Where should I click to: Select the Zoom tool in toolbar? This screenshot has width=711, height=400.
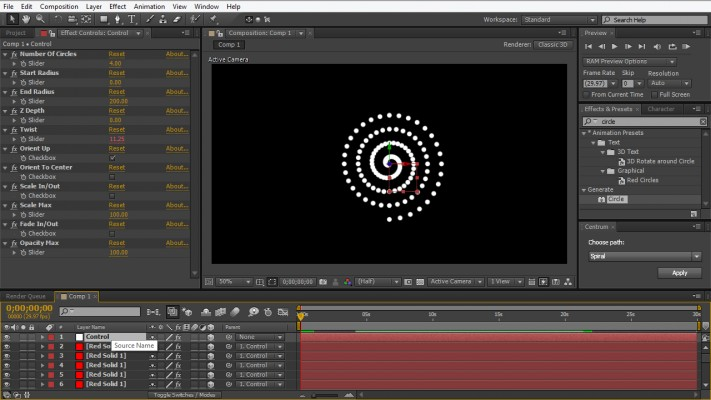coord(40,18)
